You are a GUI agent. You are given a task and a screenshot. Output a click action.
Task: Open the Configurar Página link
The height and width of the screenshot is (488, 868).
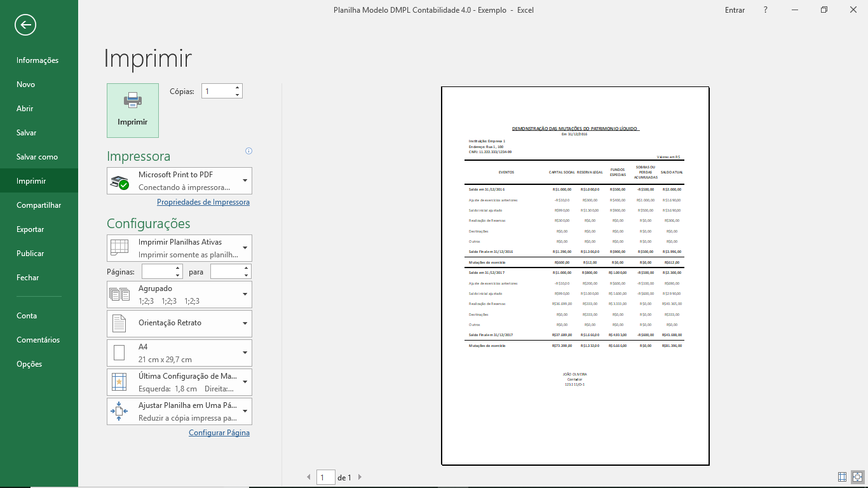[x=219, y=433]
